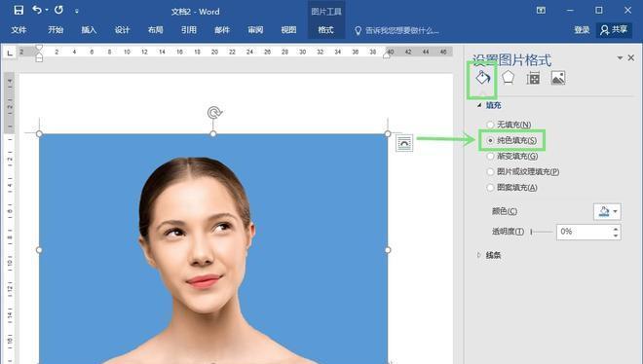Click the 共享 share button
643x364 pixels.
[x=614, y=30]
